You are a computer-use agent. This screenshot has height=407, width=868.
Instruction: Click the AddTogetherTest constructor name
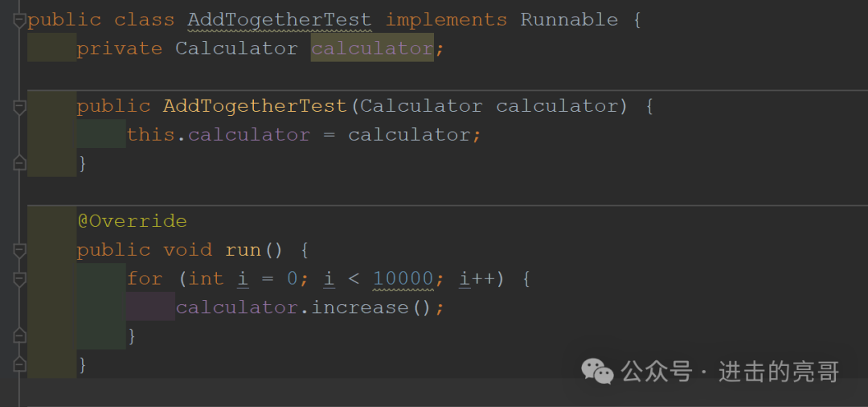click(x=255, y=106)
